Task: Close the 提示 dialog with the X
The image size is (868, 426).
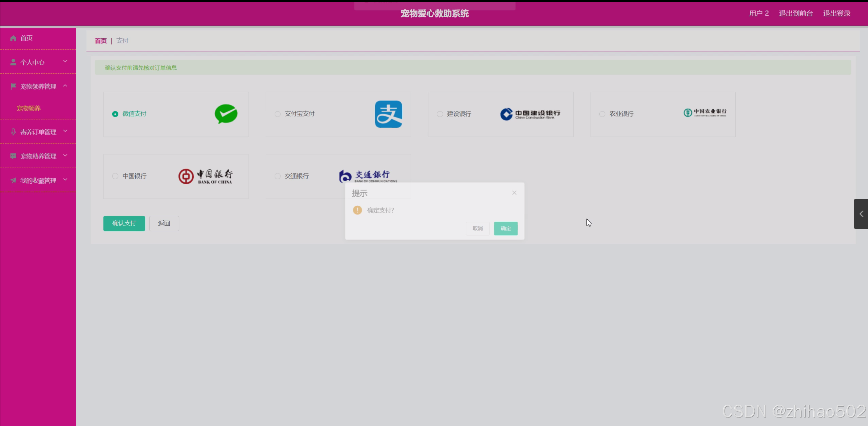Action: pyautogui.click(x=514, y=193)
